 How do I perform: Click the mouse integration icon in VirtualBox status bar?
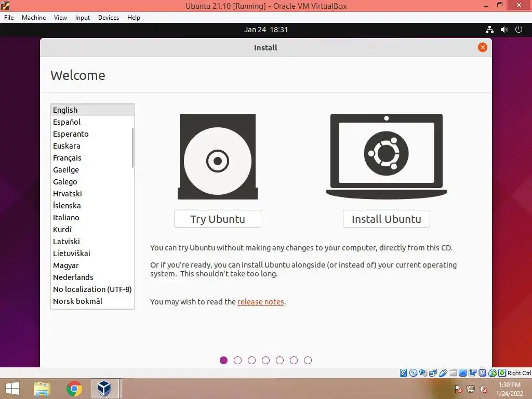coord(493,373)
